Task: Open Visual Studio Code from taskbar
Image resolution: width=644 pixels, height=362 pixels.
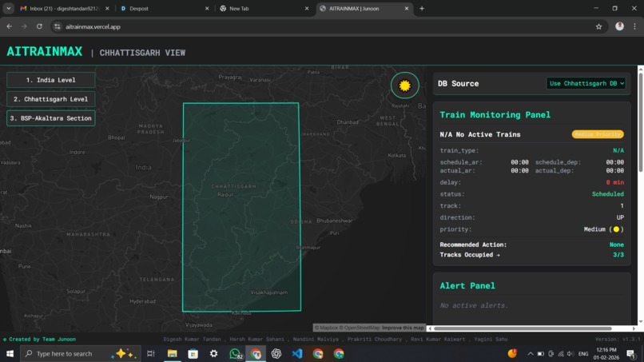Action: pyautogui.click(x=297, y=353)
